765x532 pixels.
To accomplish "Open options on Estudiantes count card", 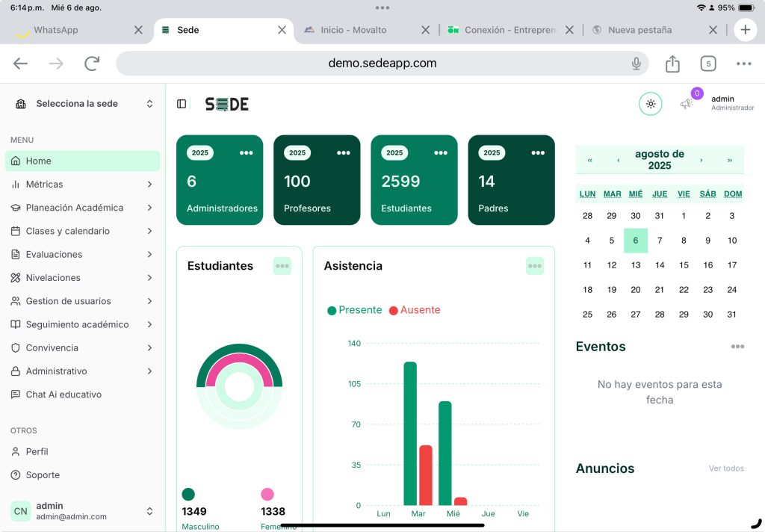I will 441,152.
